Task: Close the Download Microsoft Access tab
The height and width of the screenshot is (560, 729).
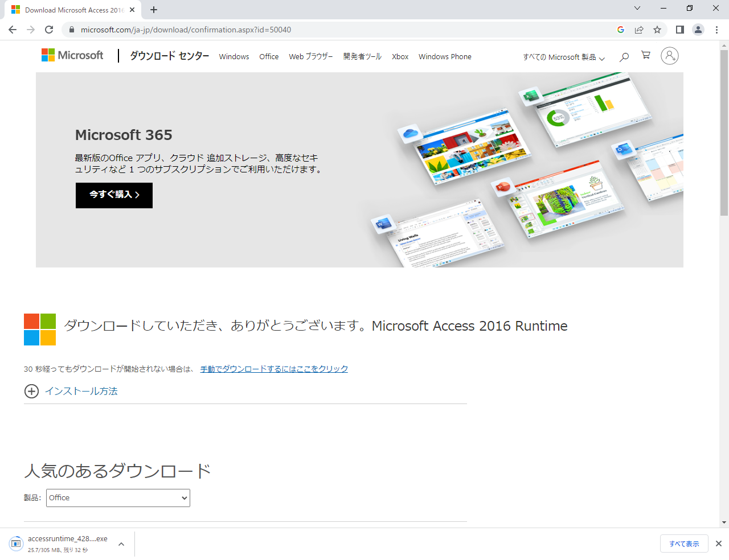Action: click(x=132, y=10)
